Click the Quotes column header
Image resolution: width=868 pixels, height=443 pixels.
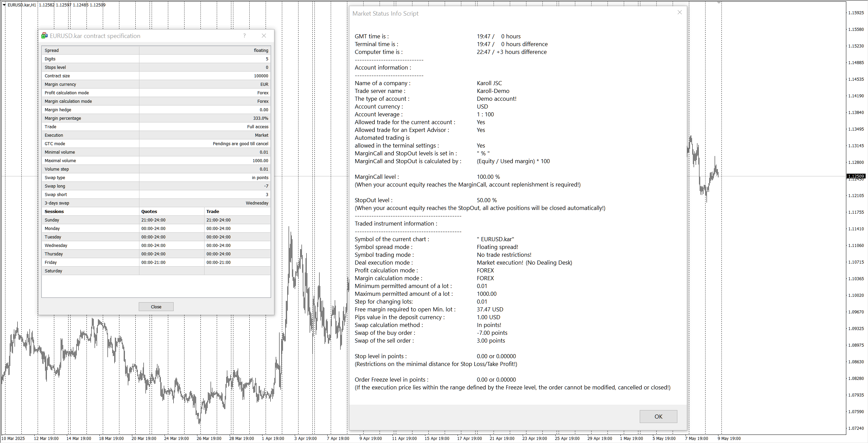[x=149, y=211]
